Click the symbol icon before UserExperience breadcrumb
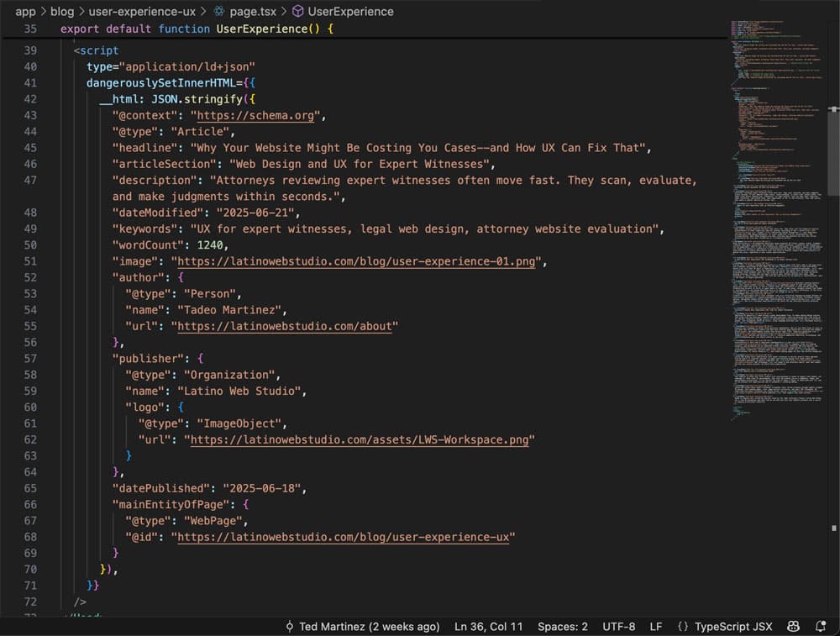This screenshot has width=840, height=636. (x=298, y=11)
